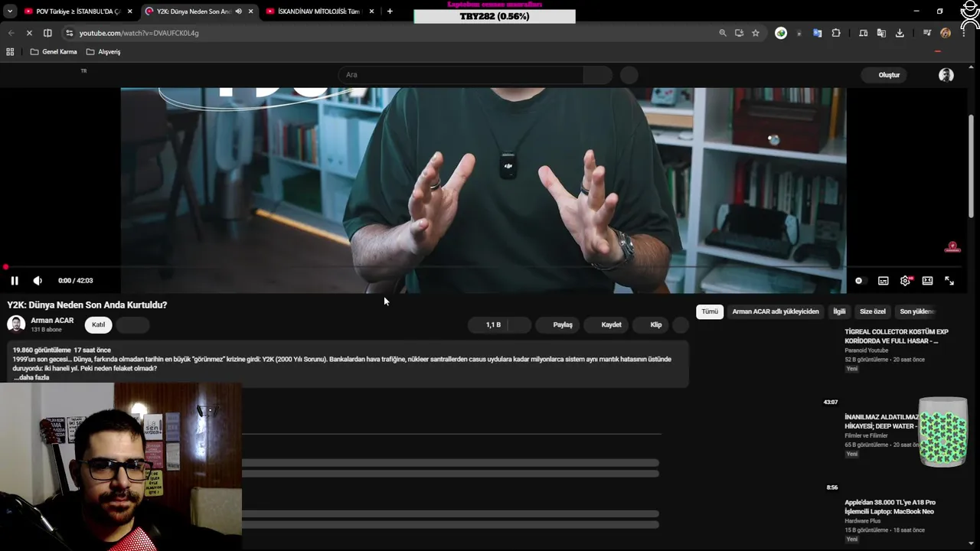Open the Arman ACAR channel name link
Screen dimensions: 980x551
[x=52, y=321]
